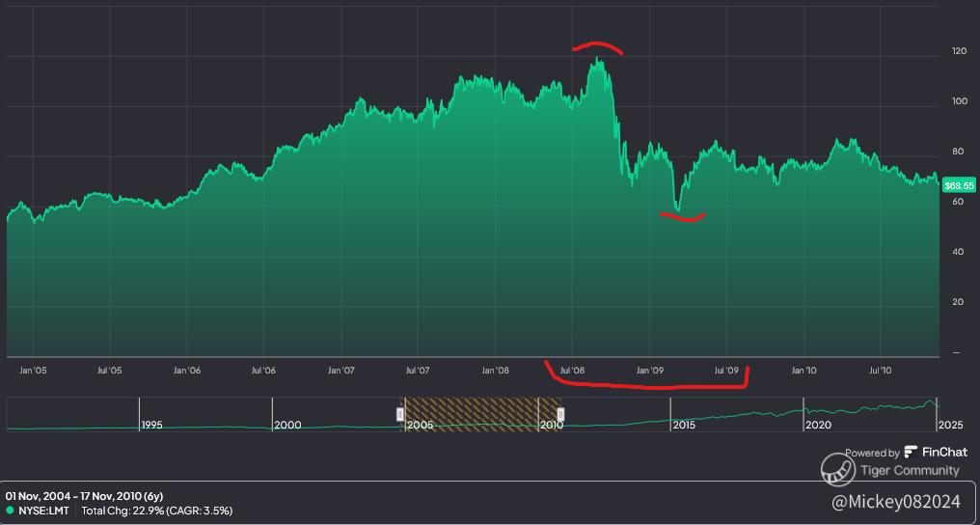Click the $68.55 current price label

959,185
